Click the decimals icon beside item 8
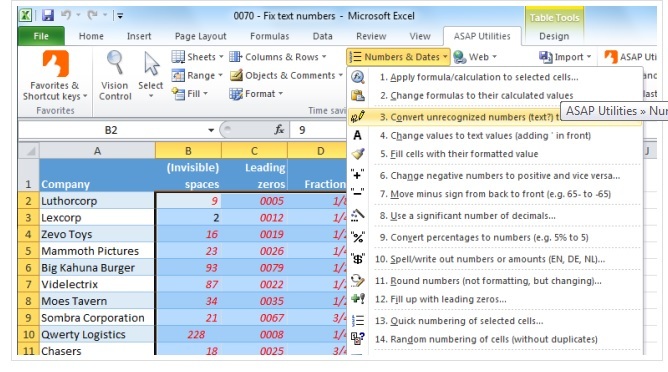Screen dimensions: 668x372 point(357,215)
